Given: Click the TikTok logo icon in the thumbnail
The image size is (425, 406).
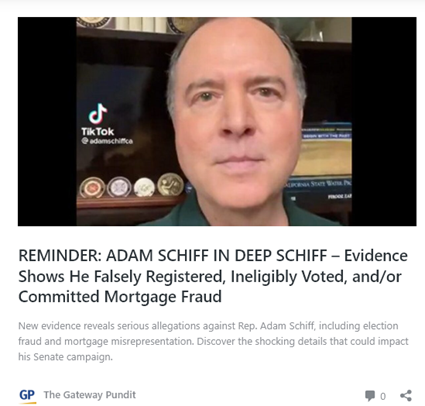Looking at the screenshot, I should [98, 113].
